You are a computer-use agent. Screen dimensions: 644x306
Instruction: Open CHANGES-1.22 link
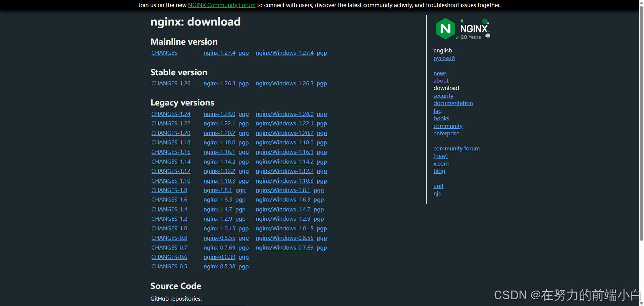point(171,123)
